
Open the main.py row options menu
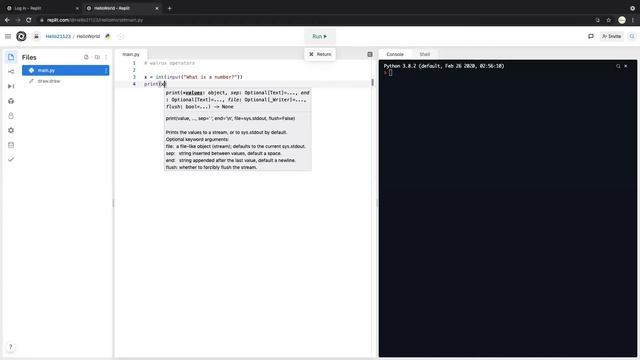pyautogui.click(x=106, y=70)
